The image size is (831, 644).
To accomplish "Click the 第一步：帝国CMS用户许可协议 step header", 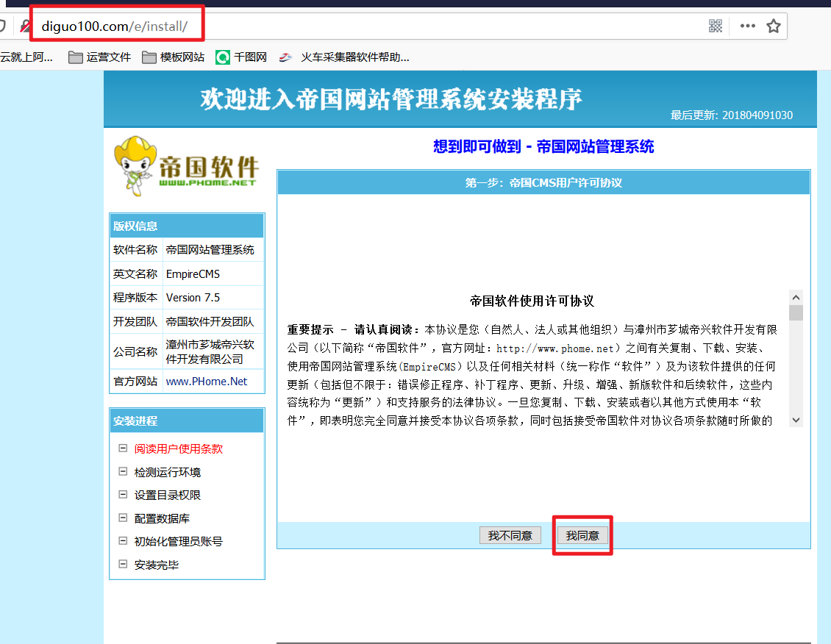I will [x=543, y=183].
